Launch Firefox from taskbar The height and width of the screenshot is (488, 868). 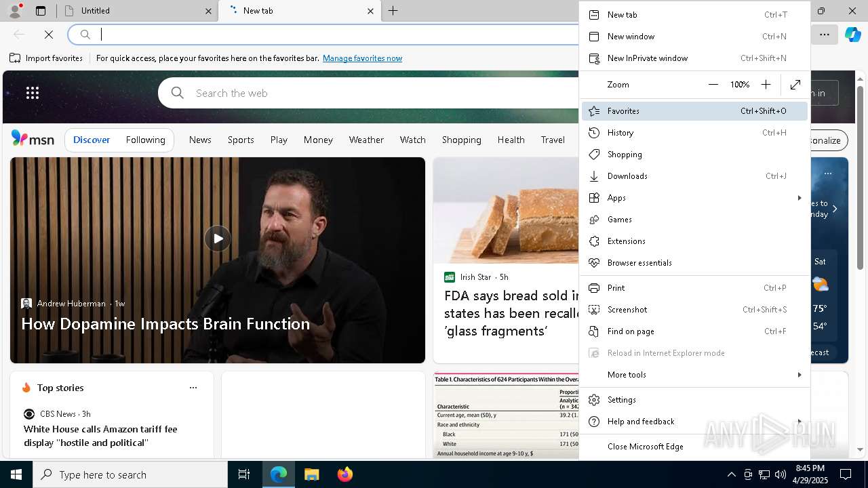click(345, 474)
